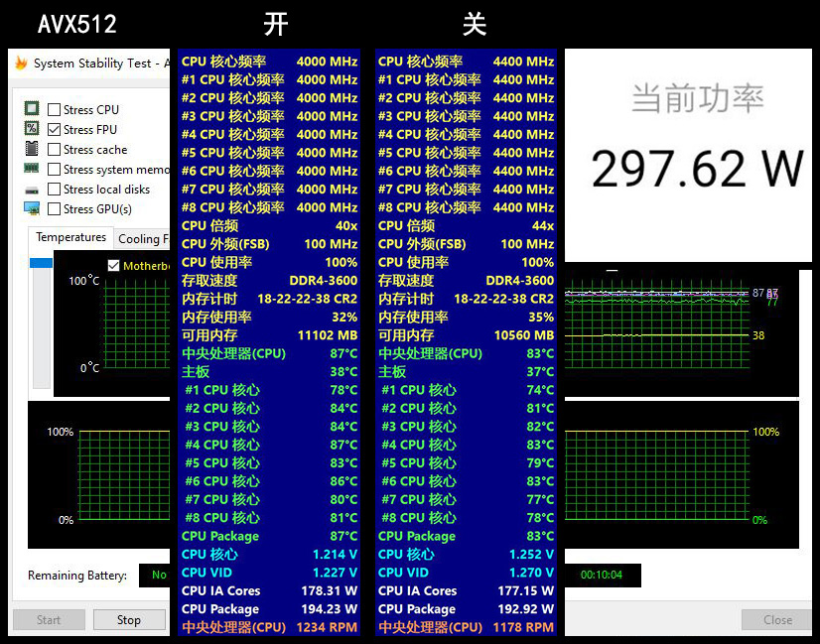Enable the Stress CPU checkbox
Screen dimensions: 820x644
click(x=55, y=110)
